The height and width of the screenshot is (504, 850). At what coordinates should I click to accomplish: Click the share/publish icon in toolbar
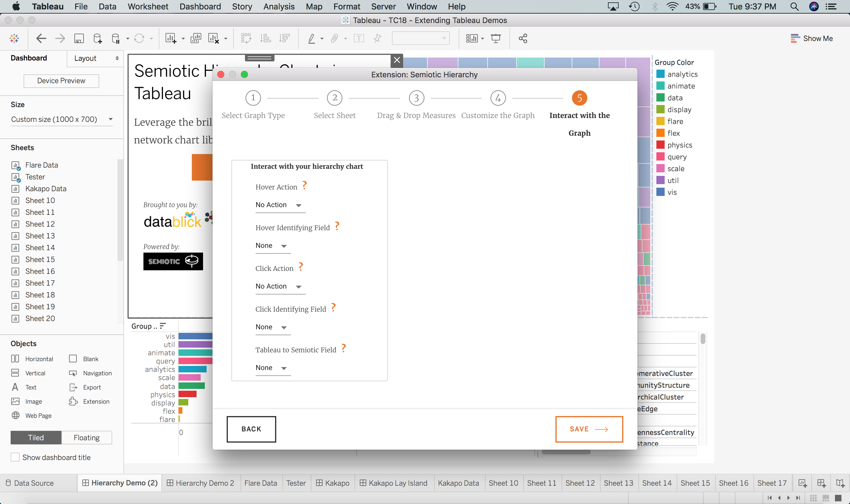pos(522,38)
